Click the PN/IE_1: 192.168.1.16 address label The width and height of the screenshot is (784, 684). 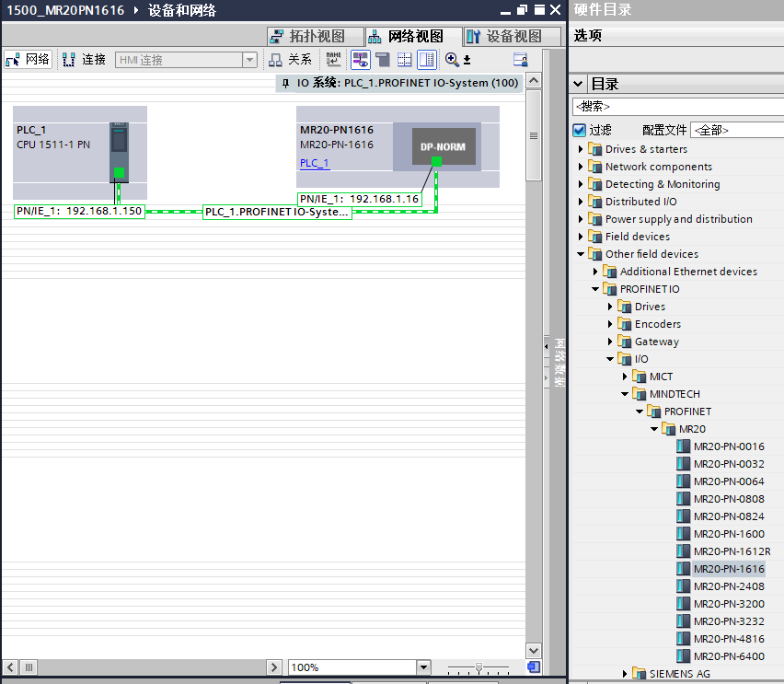tap(360, 199)
